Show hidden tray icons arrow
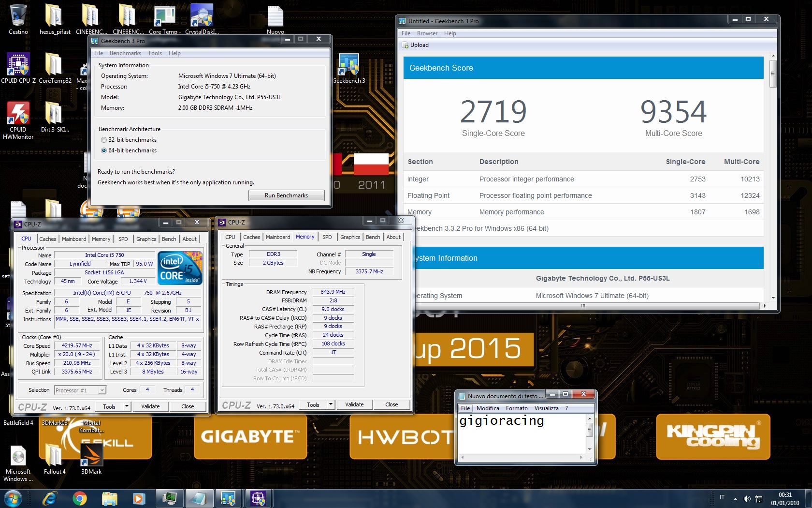 point(735,498)
